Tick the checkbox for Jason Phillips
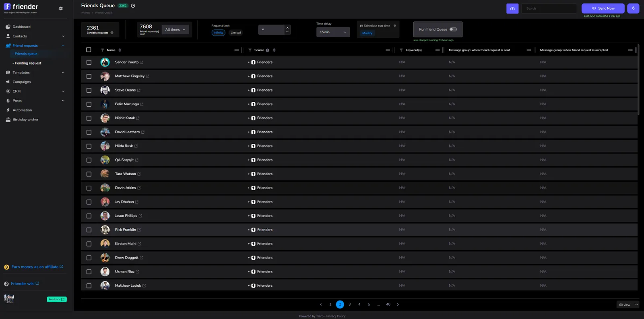The height and width of the screenshot is (319, 644). pos(89,216)
